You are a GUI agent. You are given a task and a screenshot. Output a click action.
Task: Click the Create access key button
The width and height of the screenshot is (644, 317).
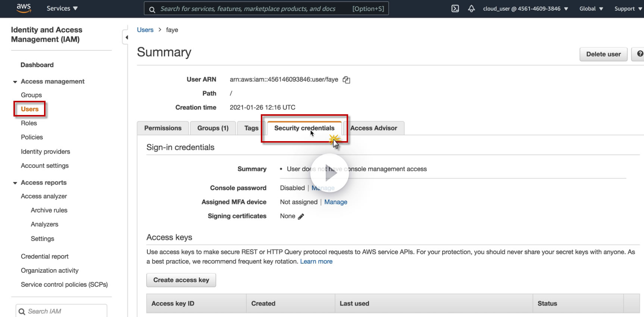pyautogui.click(x=181, y=280)
